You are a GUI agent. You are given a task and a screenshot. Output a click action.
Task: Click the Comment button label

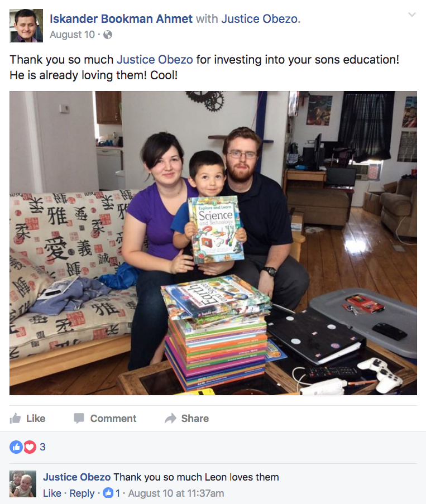pyautogui.click(x=113, y=418)
